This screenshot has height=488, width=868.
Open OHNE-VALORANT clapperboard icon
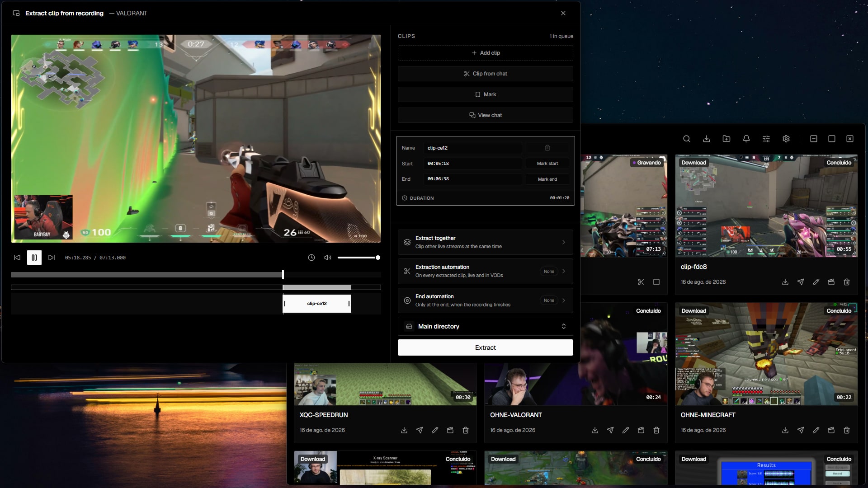point(641,430)
